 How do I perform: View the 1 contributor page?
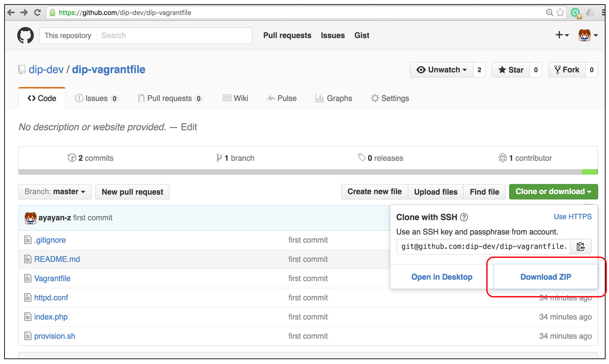click(525, 158)
